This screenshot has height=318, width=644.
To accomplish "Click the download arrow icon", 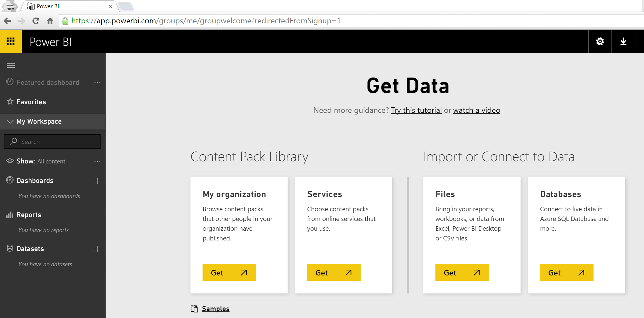I will click(623, 41).
